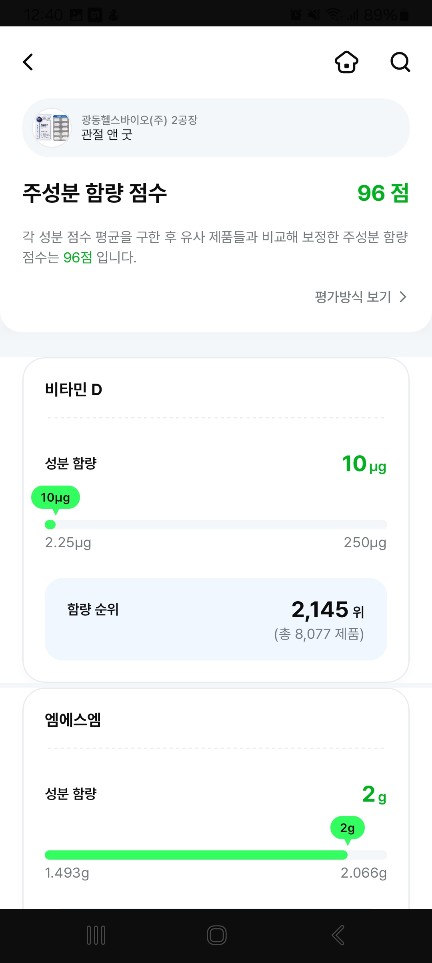Open 평가방식 보기 link
This screenshot has height=963, width=432.
pos(353,297)
